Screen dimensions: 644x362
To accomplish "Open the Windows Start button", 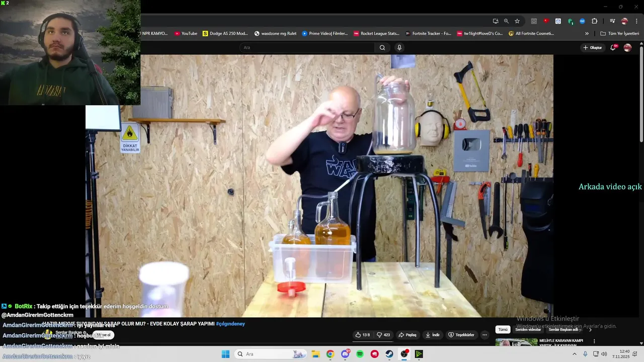I will [x=225, y=354].
